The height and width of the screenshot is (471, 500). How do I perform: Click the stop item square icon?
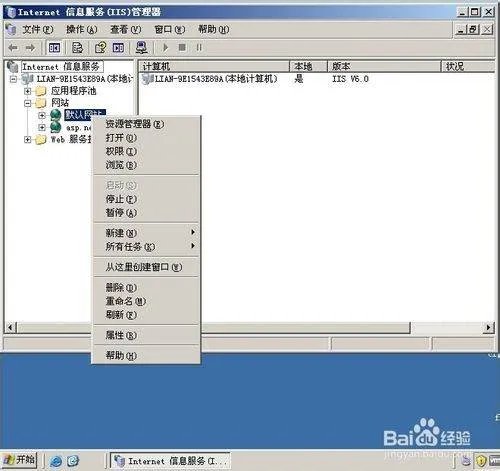click(x=182, y=48)
